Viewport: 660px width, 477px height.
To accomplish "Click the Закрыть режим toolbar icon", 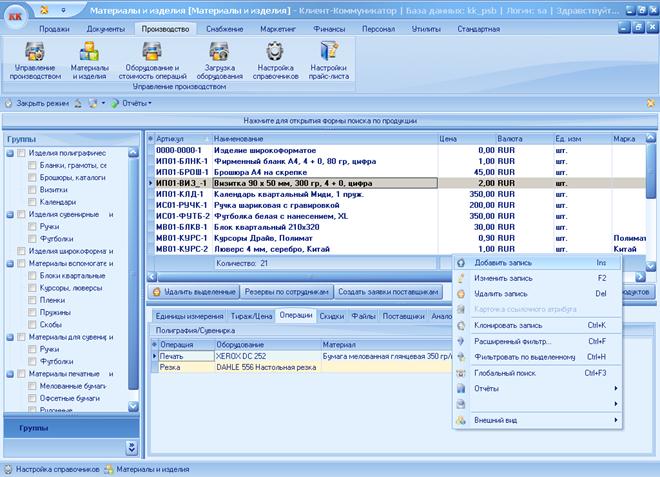I will [8, 103].
